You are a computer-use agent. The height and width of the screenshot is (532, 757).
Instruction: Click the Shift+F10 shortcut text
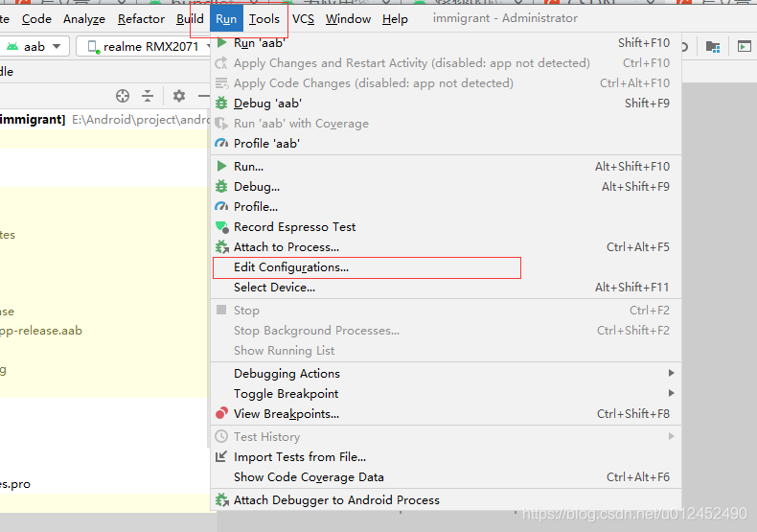[x=644, y=43]
